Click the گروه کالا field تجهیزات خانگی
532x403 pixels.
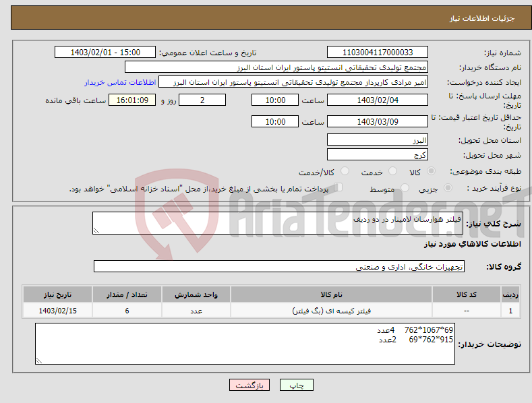(x=279, y=266)
